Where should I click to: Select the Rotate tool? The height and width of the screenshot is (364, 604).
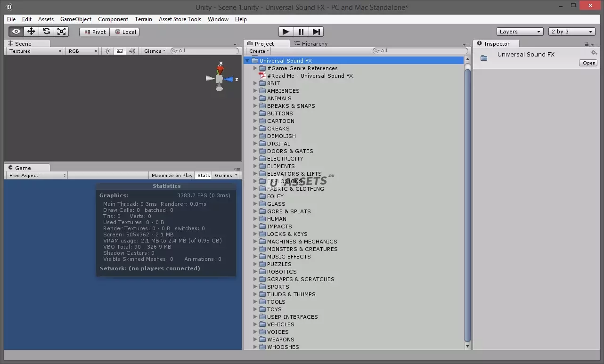click(x=46, y=32)
